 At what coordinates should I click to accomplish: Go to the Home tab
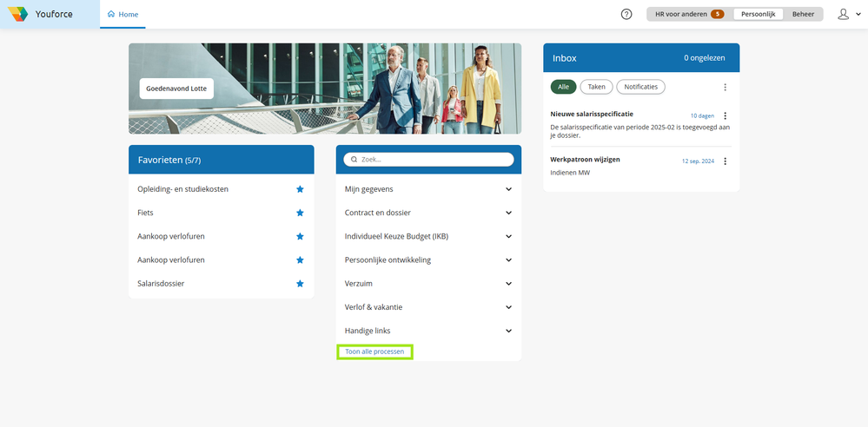(123, 15)
